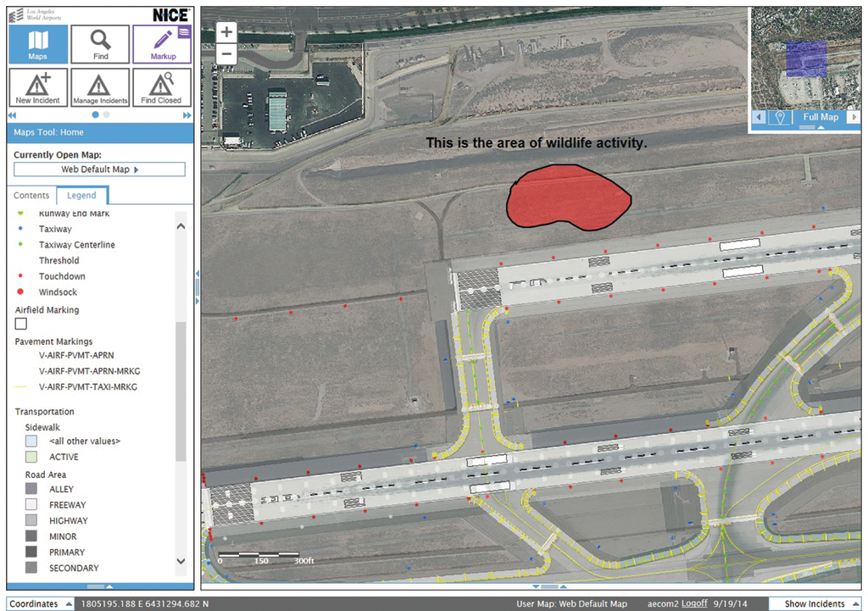Toggle the Airfield Marking legend box

pos(21,323)
